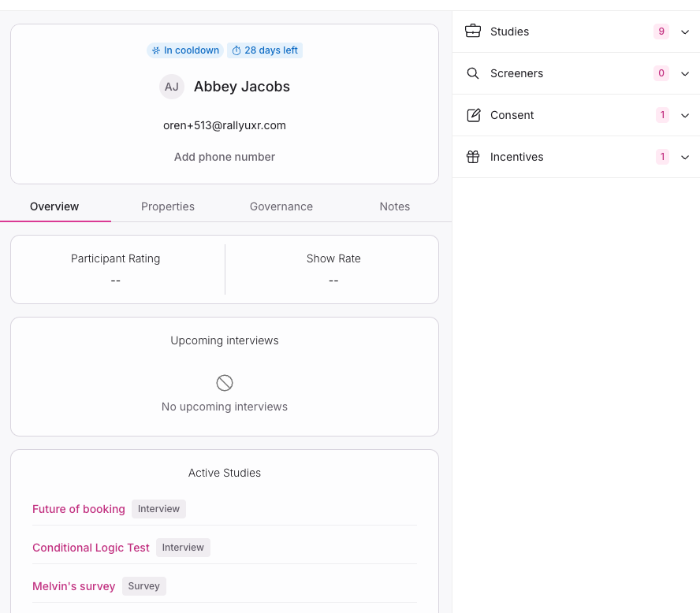
Task: Expand the Screeners section chevron
Action: tap(685, 73)
